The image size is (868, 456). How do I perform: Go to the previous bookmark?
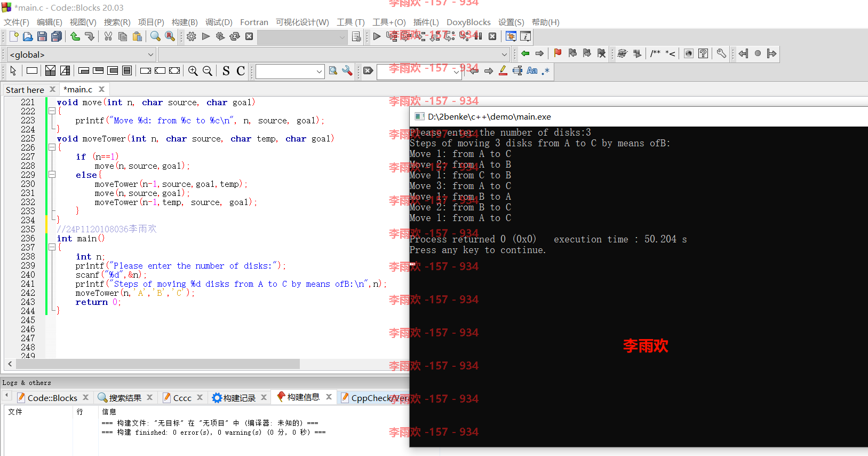572,53
